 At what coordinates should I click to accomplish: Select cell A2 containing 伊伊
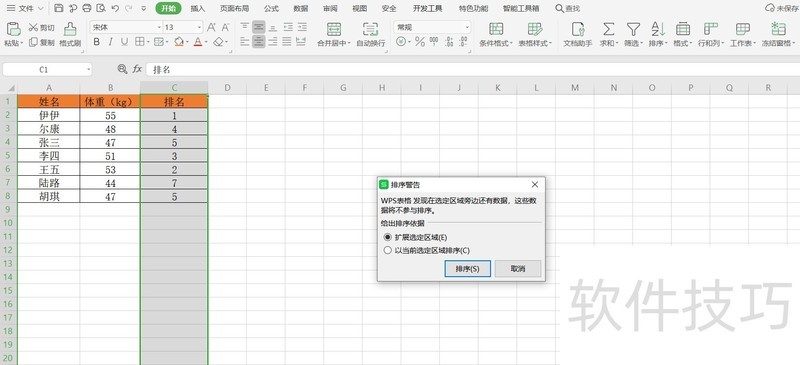coord(49,115)
